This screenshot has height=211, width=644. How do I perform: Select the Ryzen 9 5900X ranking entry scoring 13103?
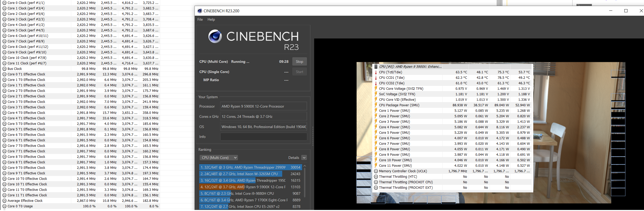251,187
